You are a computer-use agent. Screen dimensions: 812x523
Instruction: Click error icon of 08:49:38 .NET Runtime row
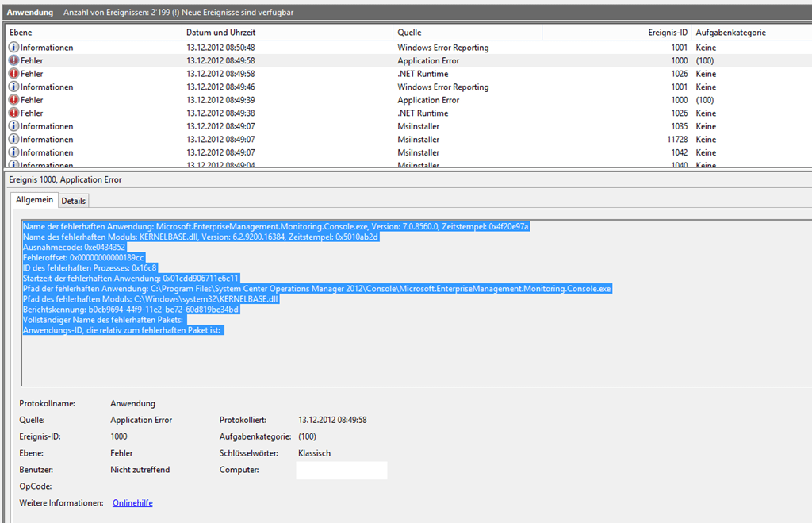[x=13, y=113]
